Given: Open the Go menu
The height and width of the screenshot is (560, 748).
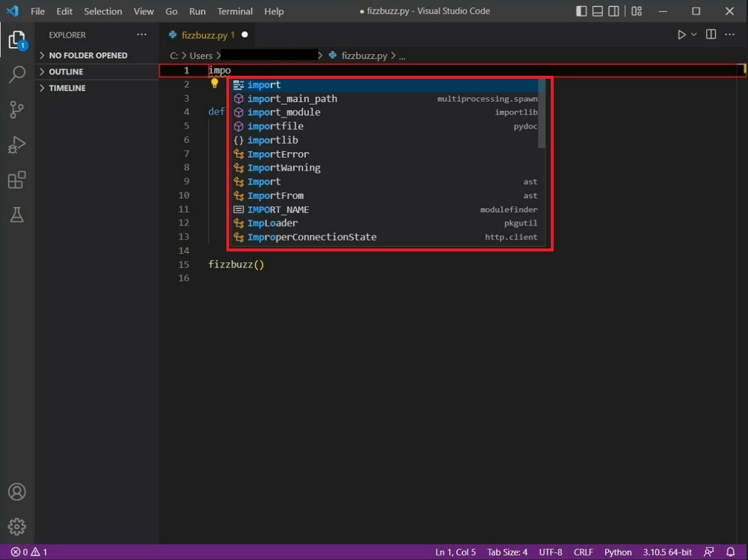Looking at the screenshot, I should coord(172,11).
